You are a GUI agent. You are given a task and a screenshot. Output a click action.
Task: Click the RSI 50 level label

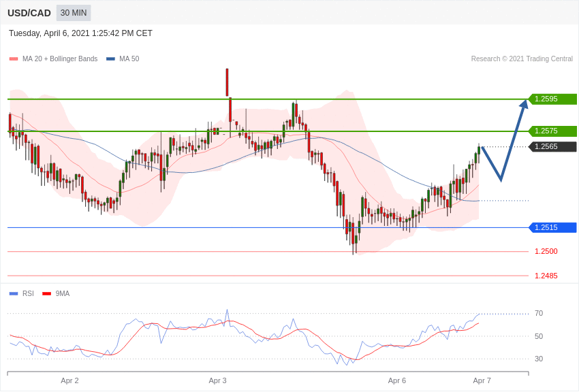click(x=539, y=336)
